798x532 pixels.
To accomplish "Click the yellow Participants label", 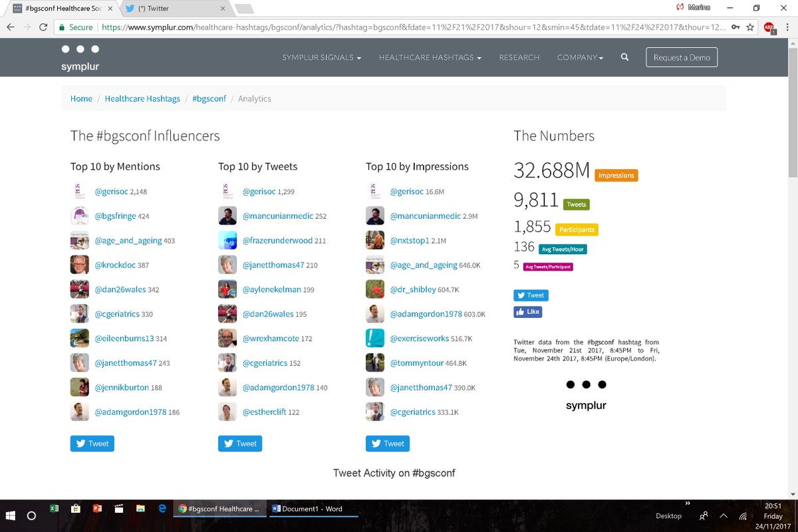I will click(x=577, y=229).
